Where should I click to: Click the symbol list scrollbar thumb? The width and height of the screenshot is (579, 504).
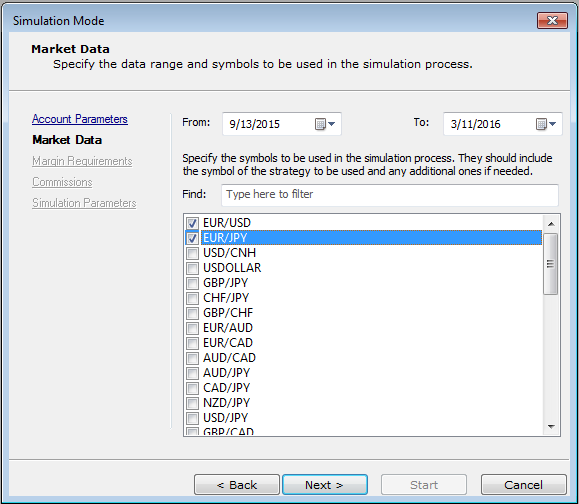coord(551,264)
